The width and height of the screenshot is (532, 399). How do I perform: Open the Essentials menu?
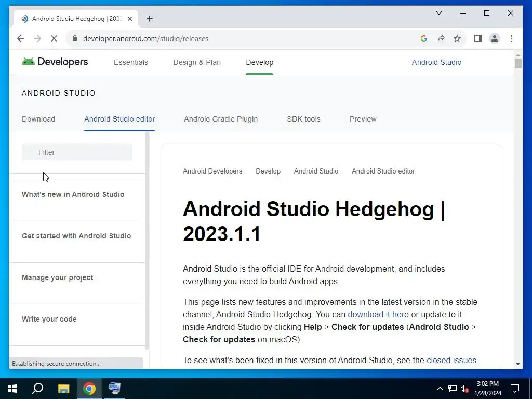[x=131, y=62]
